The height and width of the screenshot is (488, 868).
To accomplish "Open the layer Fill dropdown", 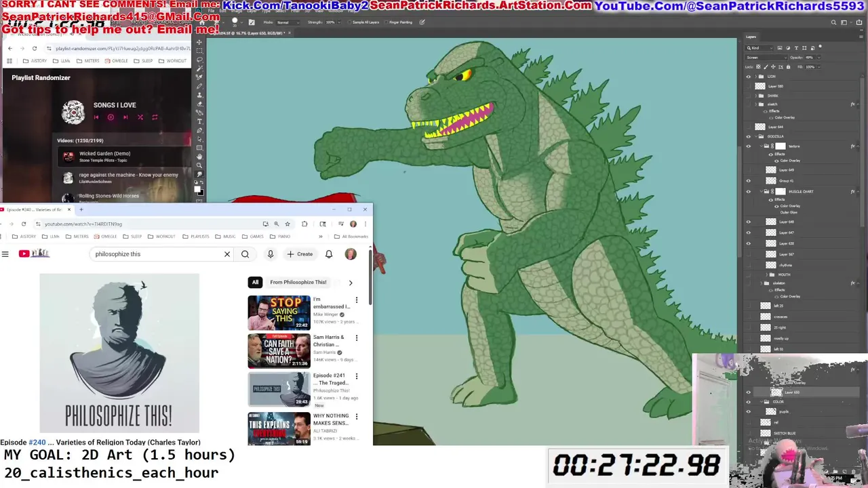I will [819, 67].
